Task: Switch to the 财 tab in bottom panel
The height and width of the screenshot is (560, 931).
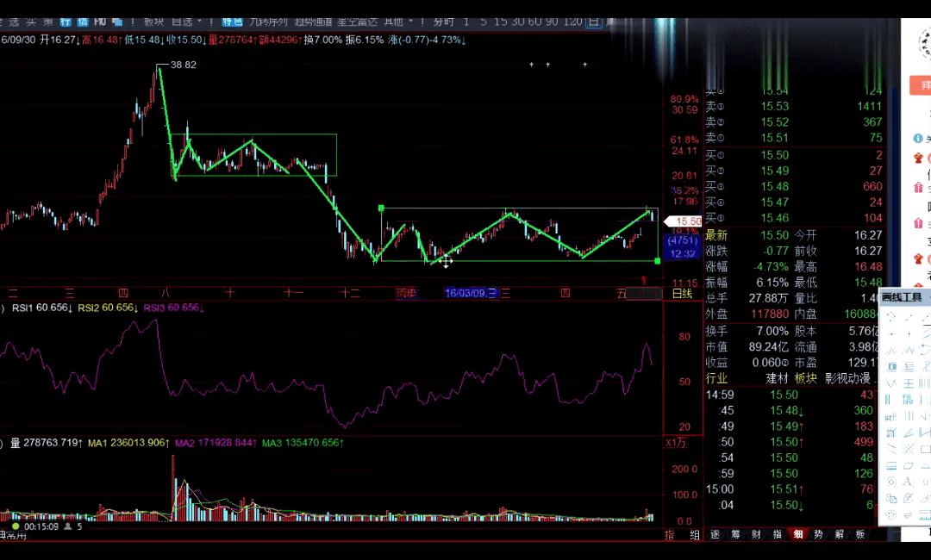Action: 757,534
